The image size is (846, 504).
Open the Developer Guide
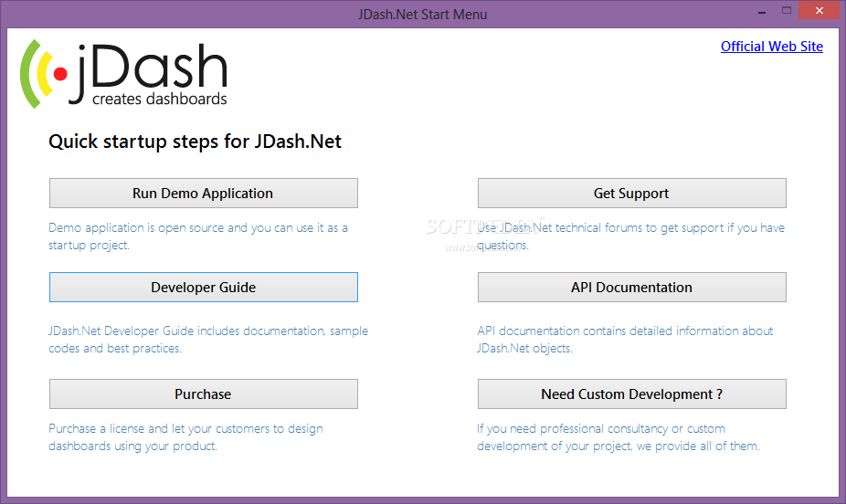point(204,288)
